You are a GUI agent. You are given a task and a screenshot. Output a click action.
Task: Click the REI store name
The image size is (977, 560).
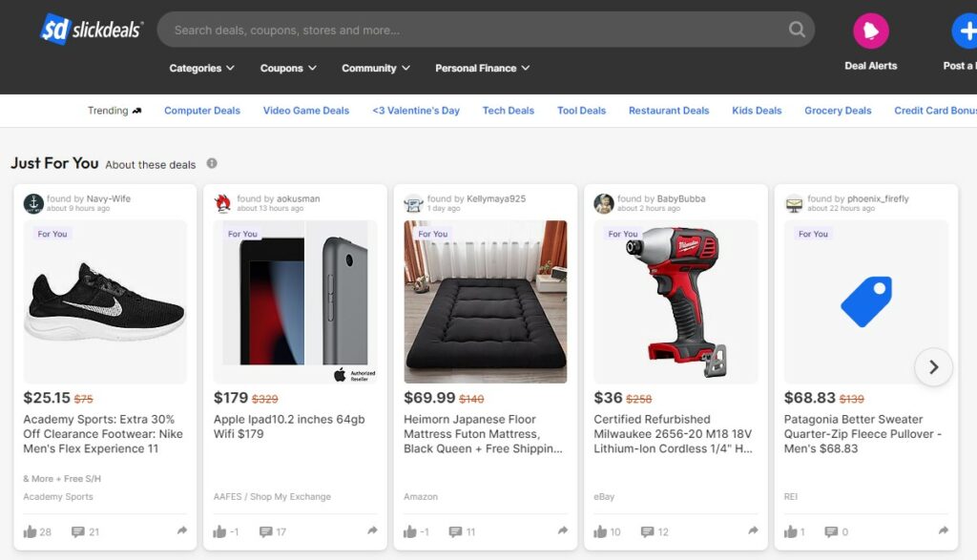pos(791,496)
